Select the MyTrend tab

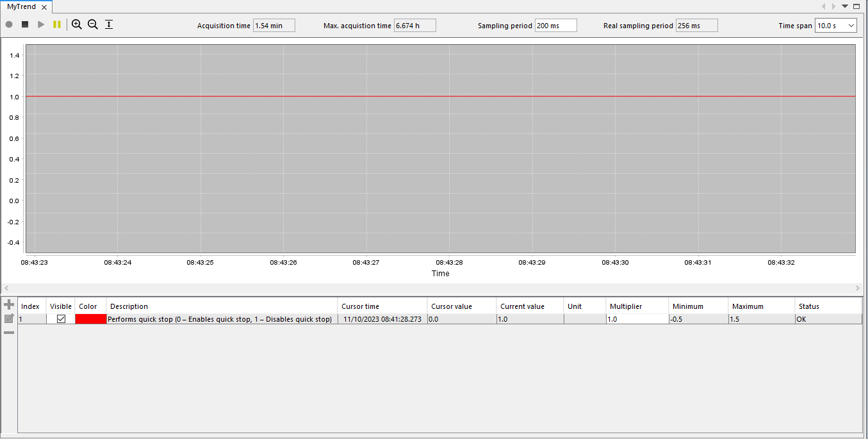pos(22,6)
